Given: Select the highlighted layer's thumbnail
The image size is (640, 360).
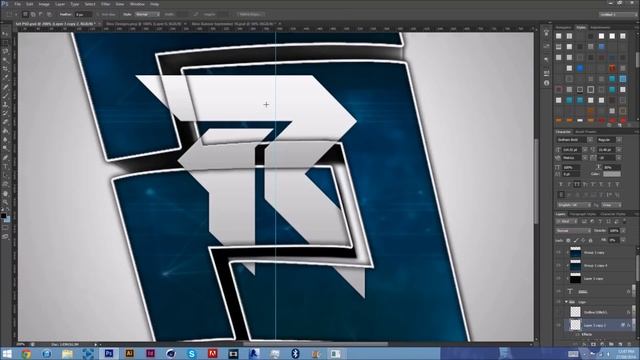Looking at the screenshot, I should 575,325.
